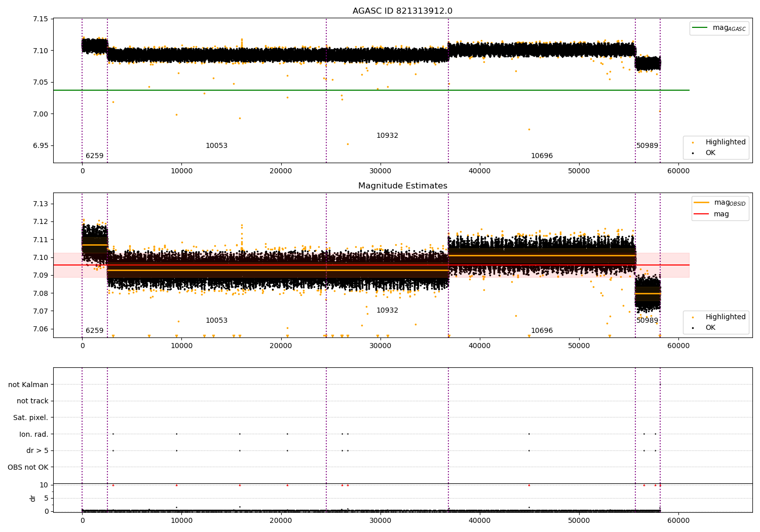Click the "Ion. rad." row label
This screenshot has width=760, height=532.
pyautogui.click(x=34, y=435)
